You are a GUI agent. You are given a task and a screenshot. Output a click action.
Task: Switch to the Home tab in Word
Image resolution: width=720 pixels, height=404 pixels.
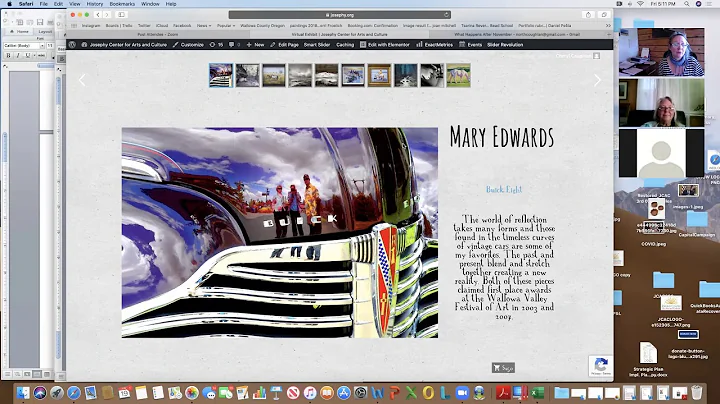click(x=20, y=32)
